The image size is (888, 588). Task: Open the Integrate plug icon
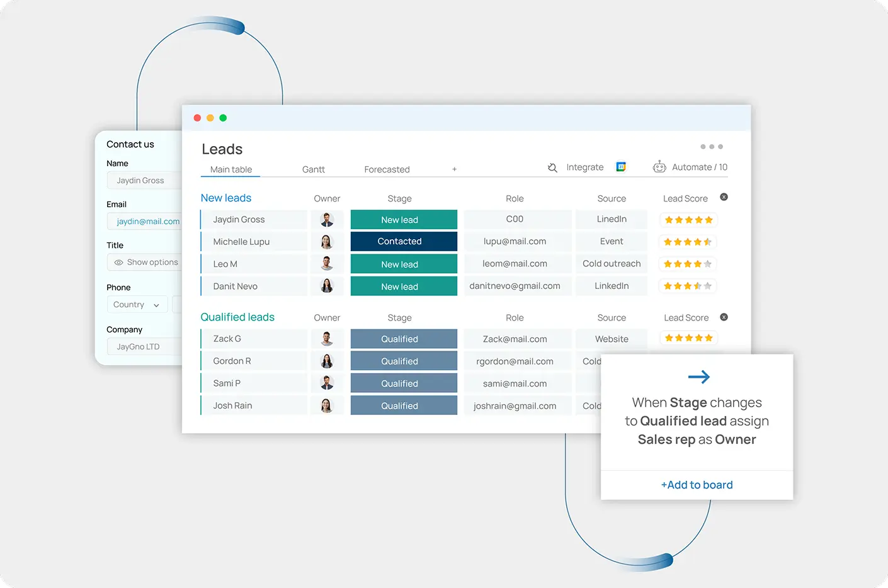coord(552,167)
